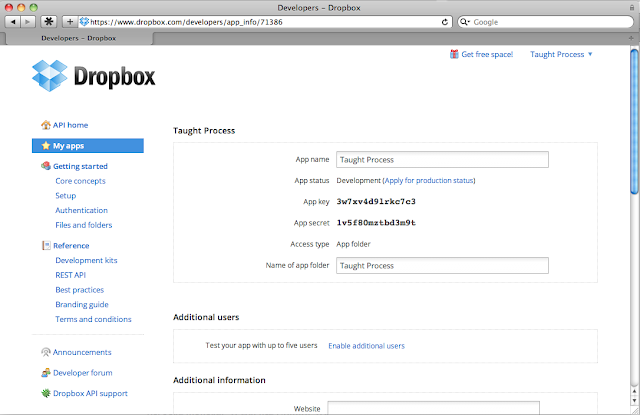Reload the page with the refresh icon
Image resolution: width=640 pixels, height=415 pixels.
click(444, 22)
